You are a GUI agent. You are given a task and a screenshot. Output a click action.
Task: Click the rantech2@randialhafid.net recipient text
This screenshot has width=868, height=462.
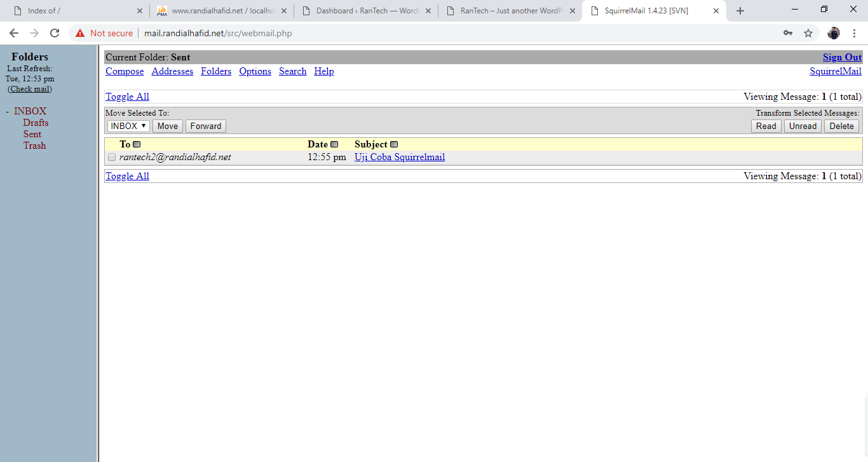pos(175,157)
